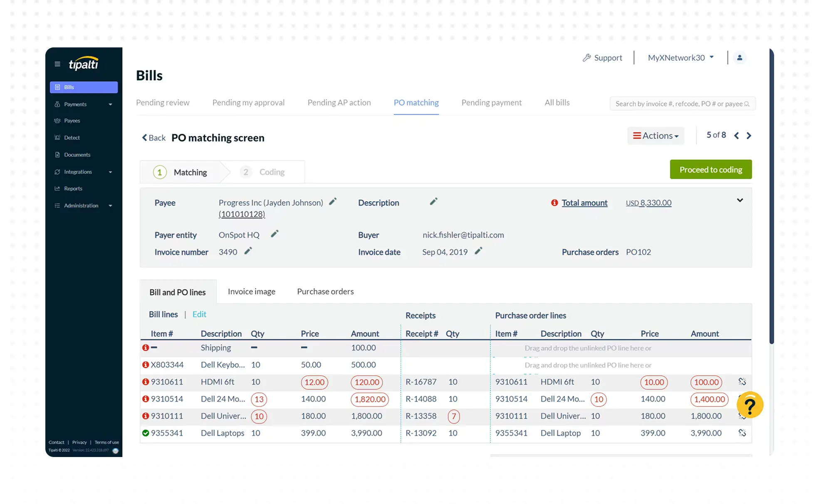Click the pencil icon next to Description
Screen dimensions: 819x504
pyautogui.click(x=433, y=202)
